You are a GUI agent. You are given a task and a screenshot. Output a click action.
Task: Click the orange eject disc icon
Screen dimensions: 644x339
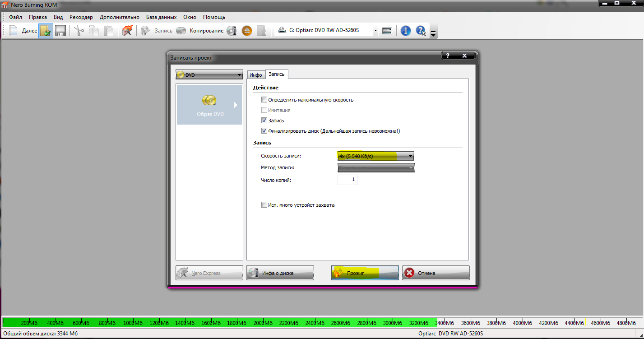point(246,31)
